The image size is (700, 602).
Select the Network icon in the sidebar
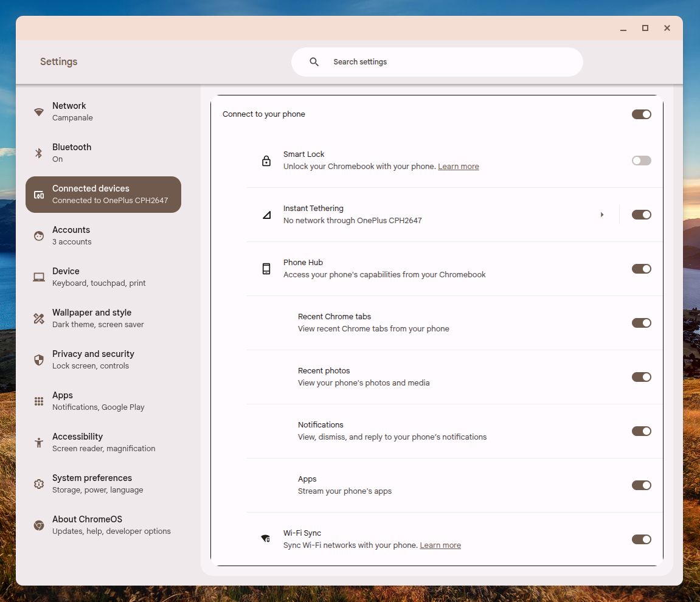coord(38,111)
